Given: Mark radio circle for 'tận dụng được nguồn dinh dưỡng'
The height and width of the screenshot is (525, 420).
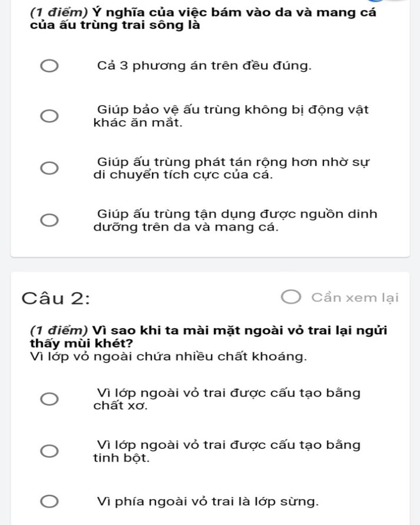Looking at the screenshot, I should pyautogui.click(x=49, y=220).
